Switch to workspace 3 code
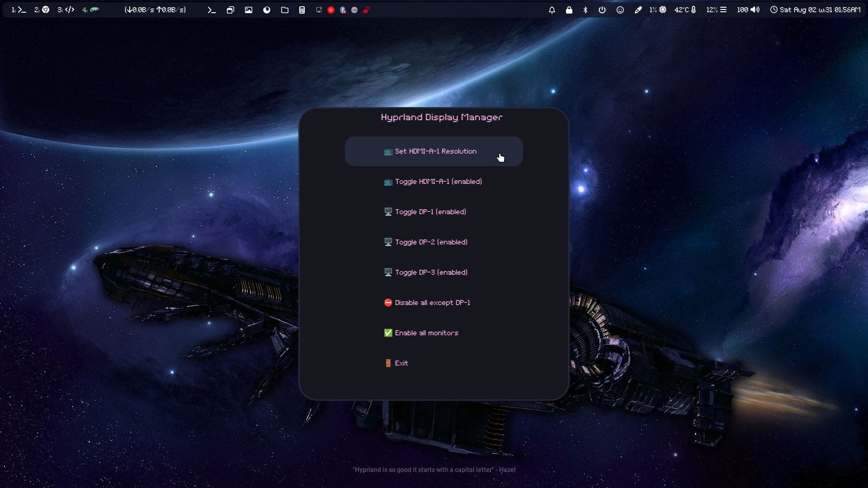This screenshot has height=488, width=868. 66,9
